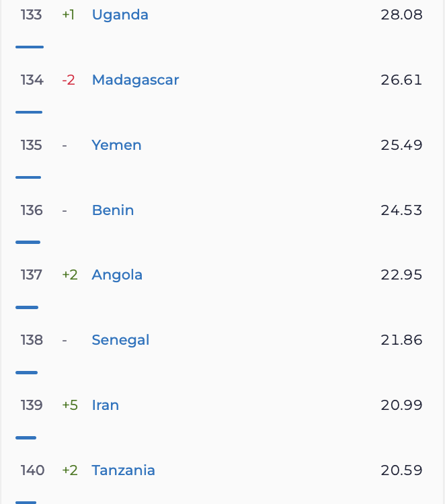Image resolution: width=445 pixels, height=504 pixels.
Task: Open the Uganda country link
Action: coord(120,15)
